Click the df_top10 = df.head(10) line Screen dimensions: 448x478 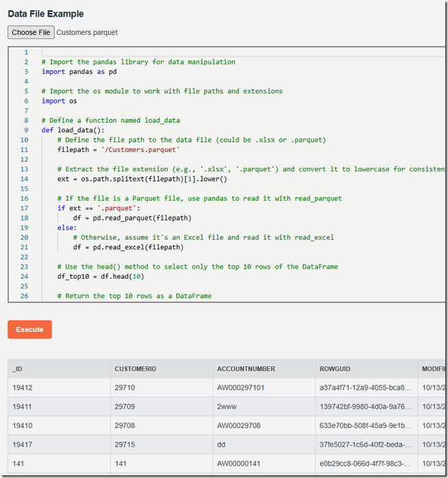tap(101, 277)
